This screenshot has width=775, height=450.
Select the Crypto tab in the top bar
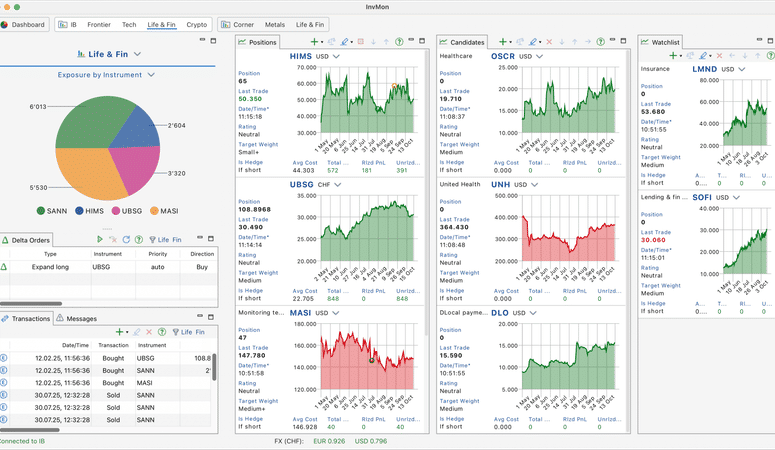(x=197, y=23)
